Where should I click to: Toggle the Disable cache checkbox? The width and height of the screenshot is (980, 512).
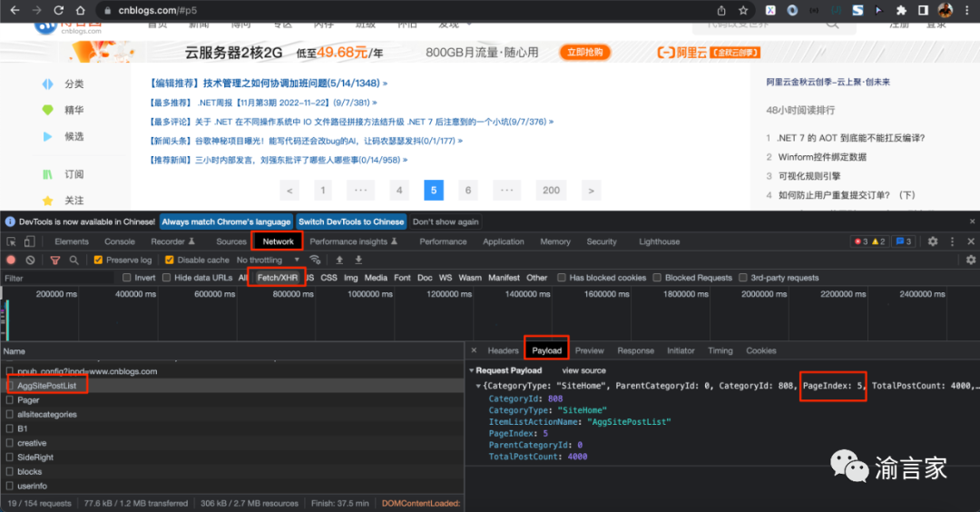coord(170,260)
